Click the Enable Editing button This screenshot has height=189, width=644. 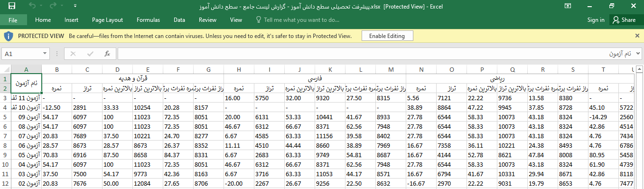click(x=387, y=36)
